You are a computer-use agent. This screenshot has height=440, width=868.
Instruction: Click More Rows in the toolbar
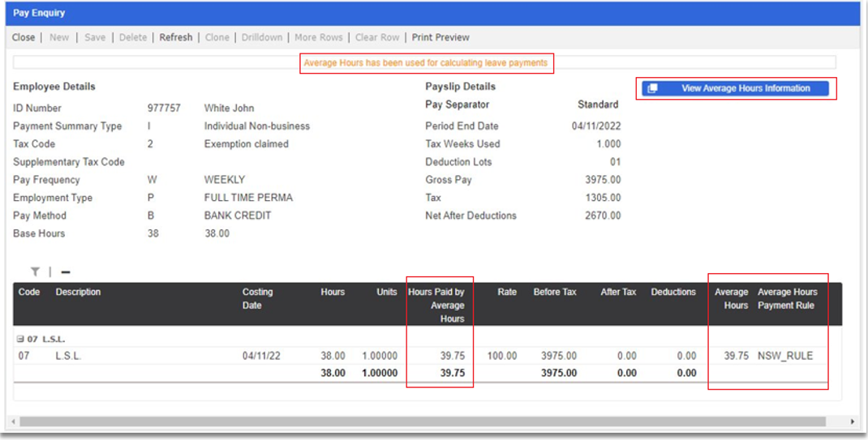318,37
